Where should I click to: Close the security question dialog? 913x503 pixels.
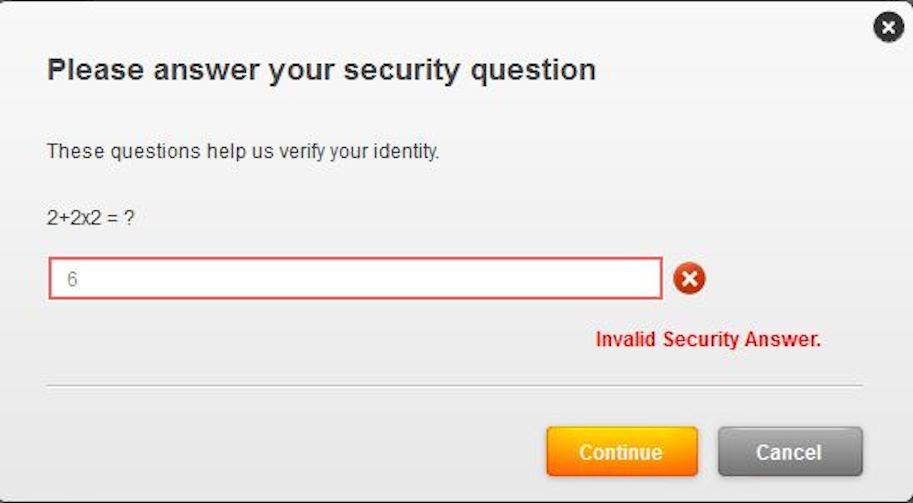888,28
